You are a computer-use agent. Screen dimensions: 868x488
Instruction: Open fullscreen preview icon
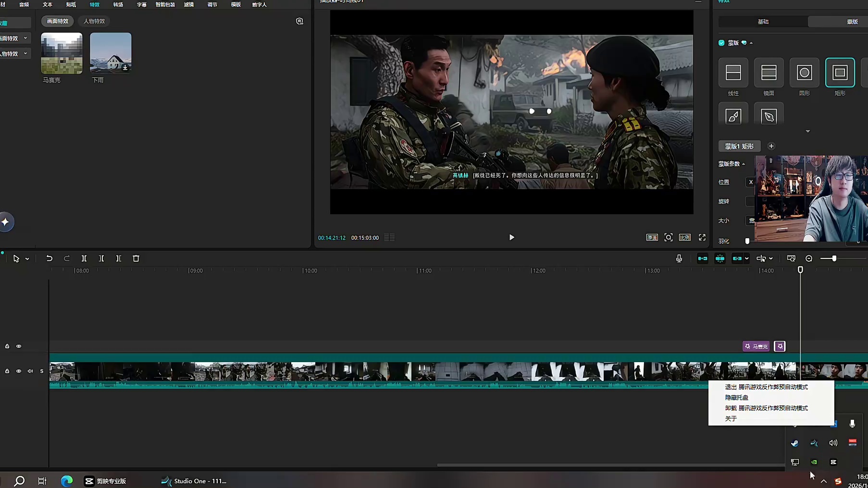pyautogui.click(x=702, y=237)
